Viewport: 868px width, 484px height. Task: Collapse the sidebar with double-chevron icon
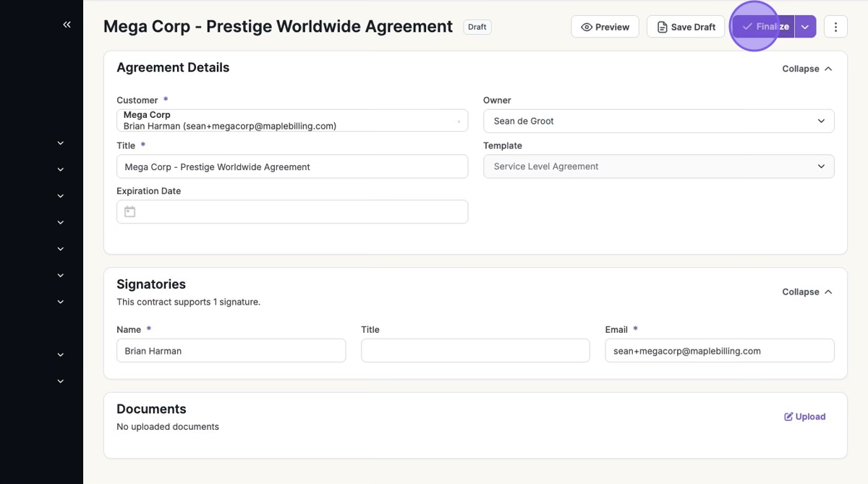pyautogui.click(x=67, y=25)
